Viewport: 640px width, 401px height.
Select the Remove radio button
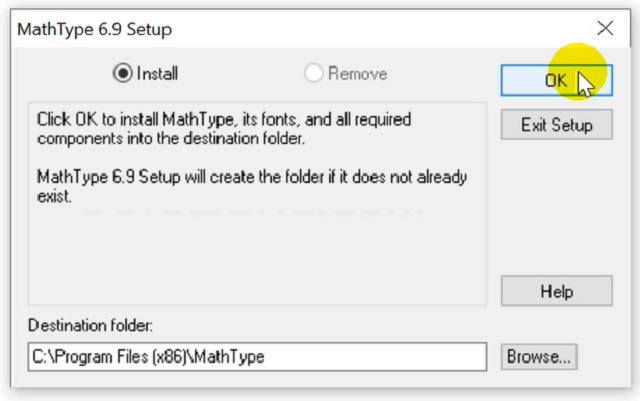tap(313, 73)
